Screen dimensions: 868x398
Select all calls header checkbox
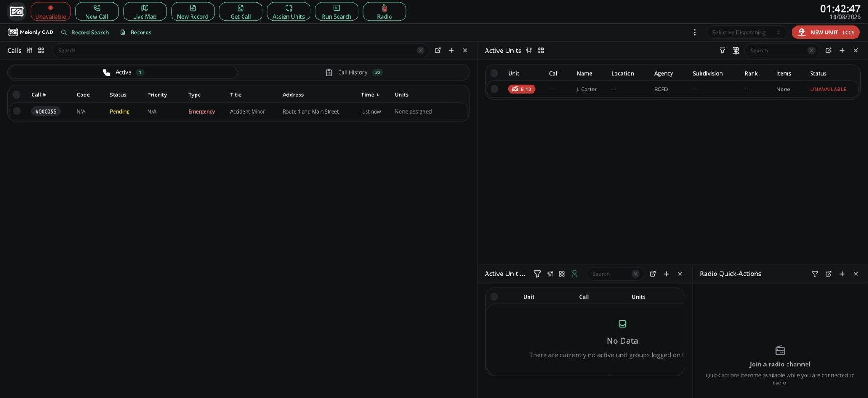pos(16,95)
